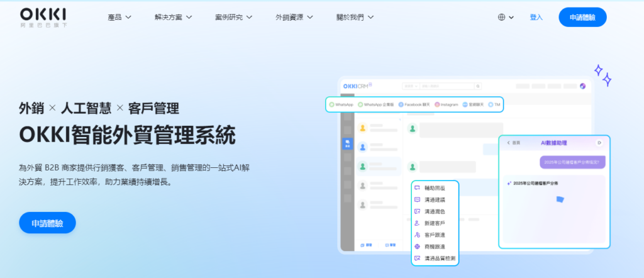Click the heading OKKI智能外貿管理系統
The width and height of the screenshot is (644, 278).
(x=127, y=135)
